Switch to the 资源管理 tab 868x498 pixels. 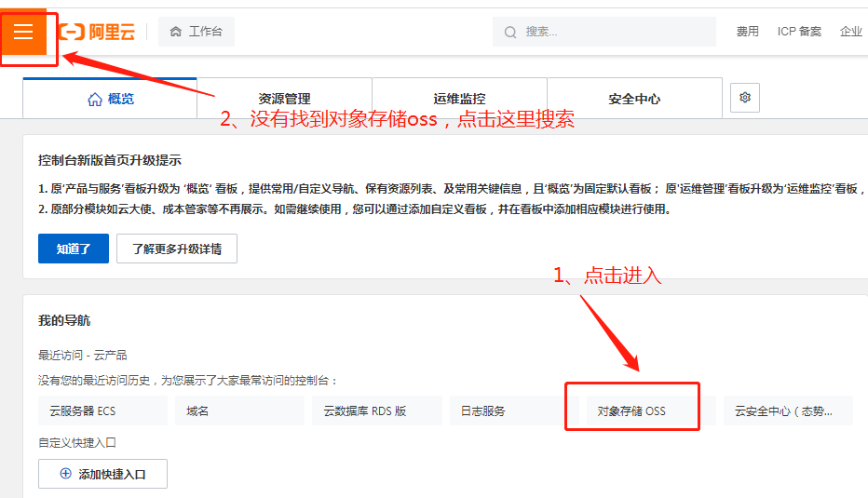[x=285, y=99]
